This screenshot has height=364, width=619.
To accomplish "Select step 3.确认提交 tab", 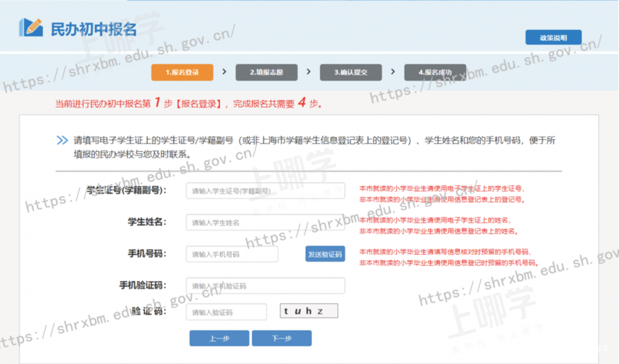I will 351,72.
